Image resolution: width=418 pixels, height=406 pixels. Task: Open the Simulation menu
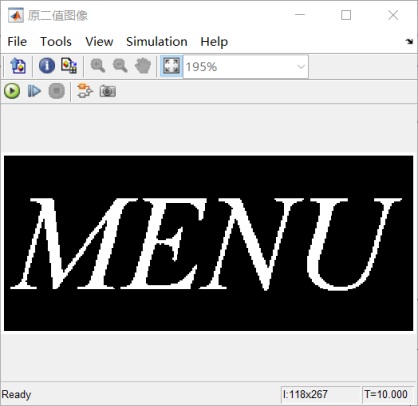[157, 42]
